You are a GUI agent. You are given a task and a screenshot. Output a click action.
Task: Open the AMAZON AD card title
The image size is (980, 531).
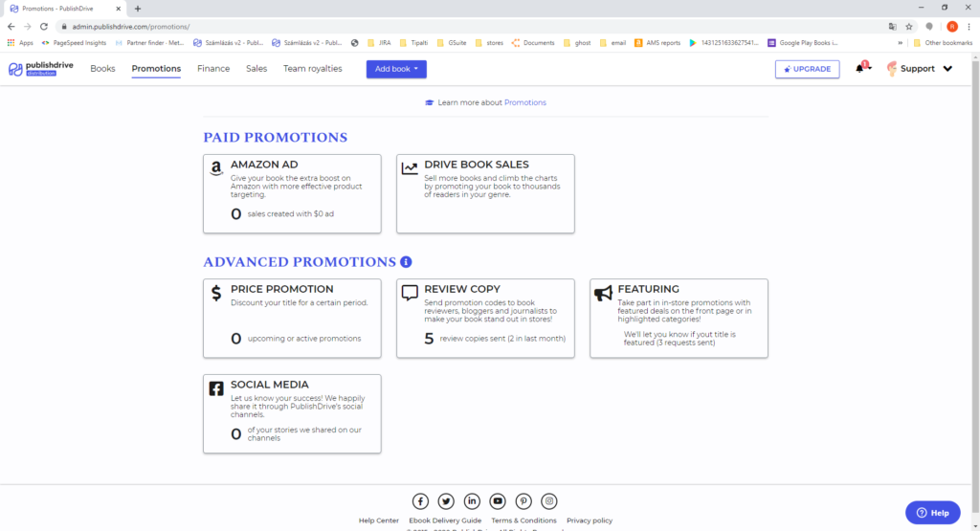coord(264,165)
